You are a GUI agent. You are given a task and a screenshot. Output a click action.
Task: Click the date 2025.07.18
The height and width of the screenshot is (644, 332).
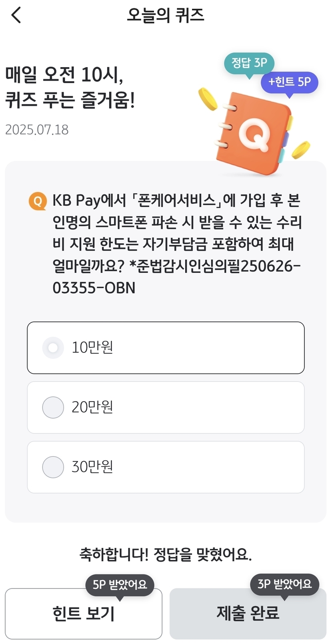(37, 130)
